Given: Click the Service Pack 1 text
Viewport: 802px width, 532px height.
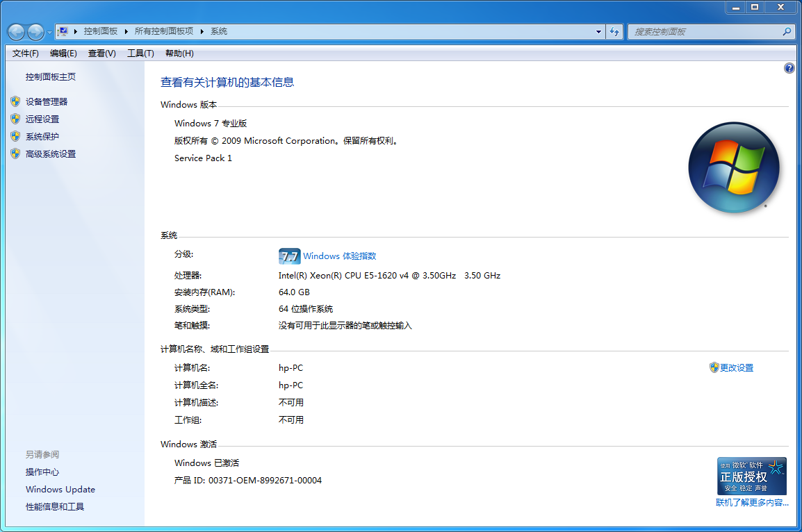Looking at the screenshot, I should [203, 158].
